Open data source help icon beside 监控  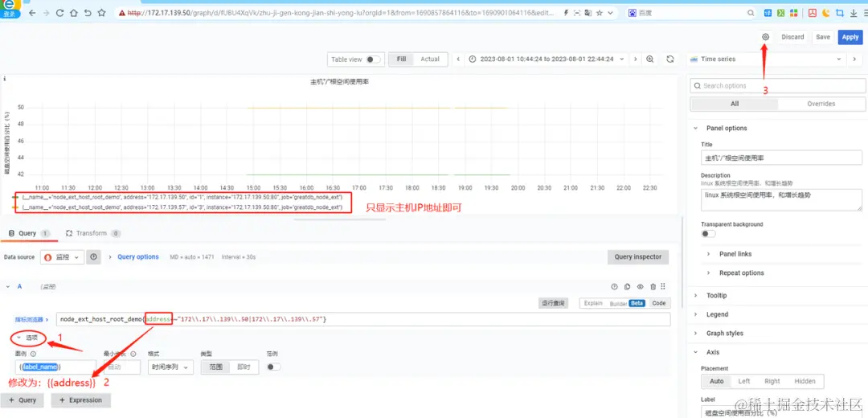[x=93, y=257]
